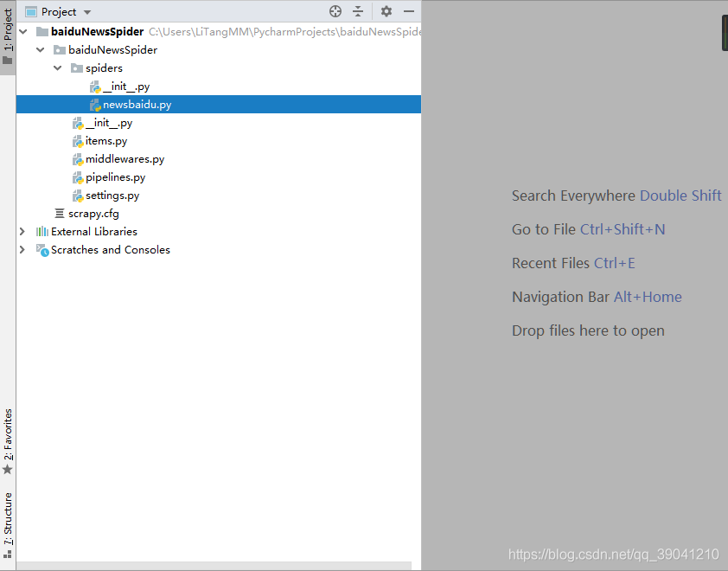Collapse the baiduNewsSpider root project folder
The image size is (728, 571).
(x=24, y=32)
